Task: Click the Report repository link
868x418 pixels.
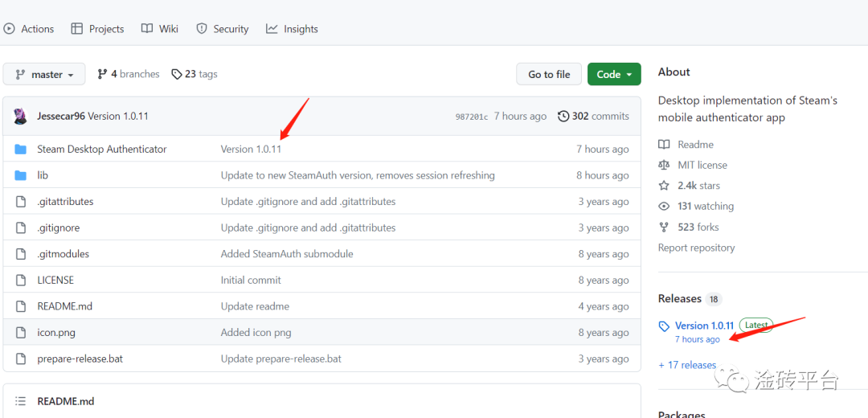Action: (x=696, y=248)
